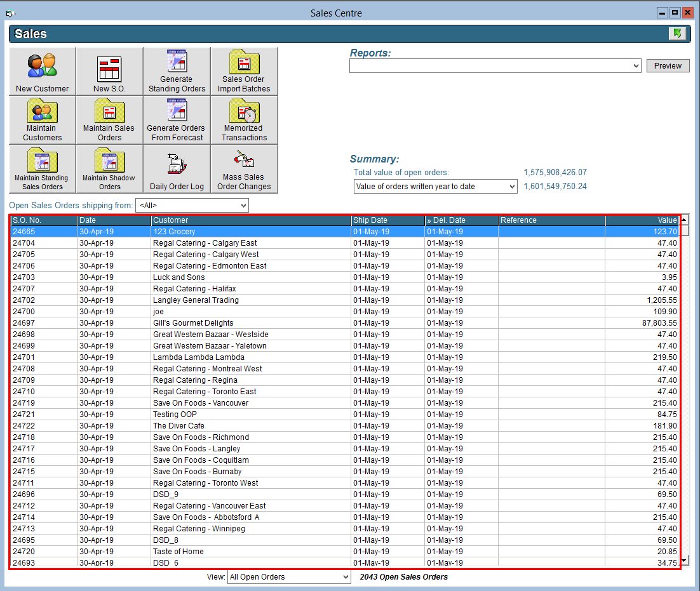The height and width of the screenshot is (591, 700).
Task: Click the scrollbar down arrow of orders list
Action: click(684, 561)
